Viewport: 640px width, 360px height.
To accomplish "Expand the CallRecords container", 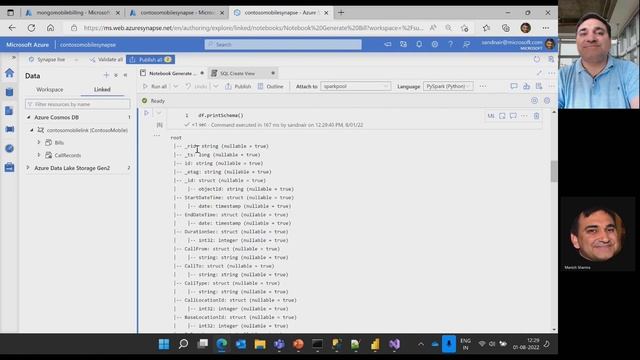I will [39, 155].
